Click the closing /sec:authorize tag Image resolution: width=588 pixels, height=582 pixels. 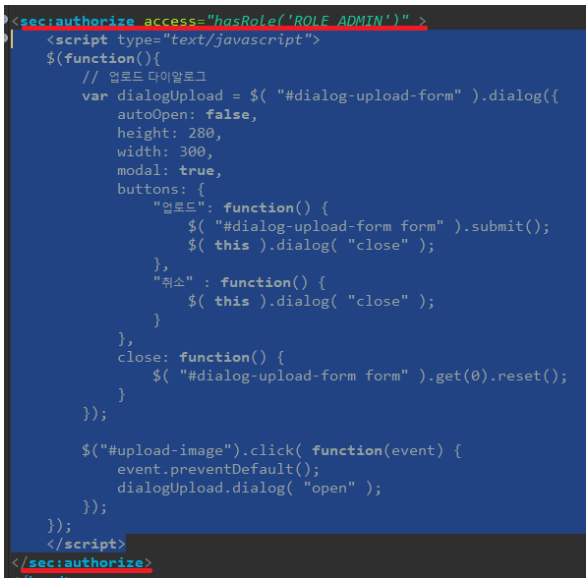tap(82, 562)
